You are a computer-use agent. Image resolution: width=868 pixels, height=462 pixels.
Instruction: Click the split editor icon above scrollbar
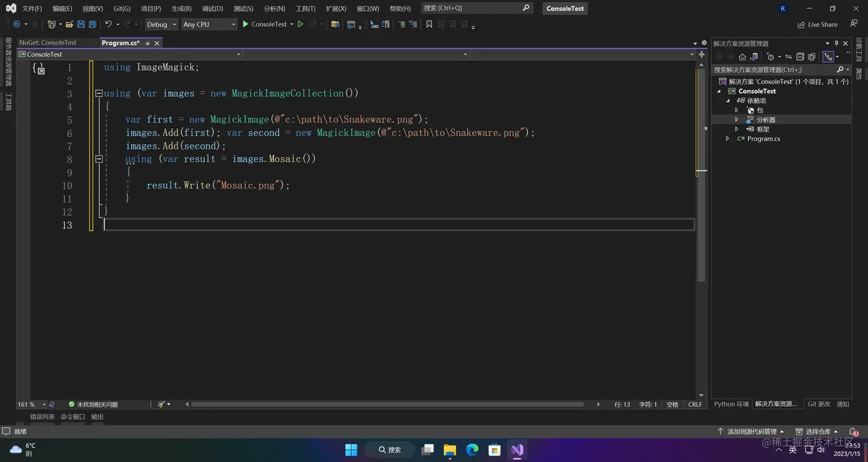click(x=702, y=54)
